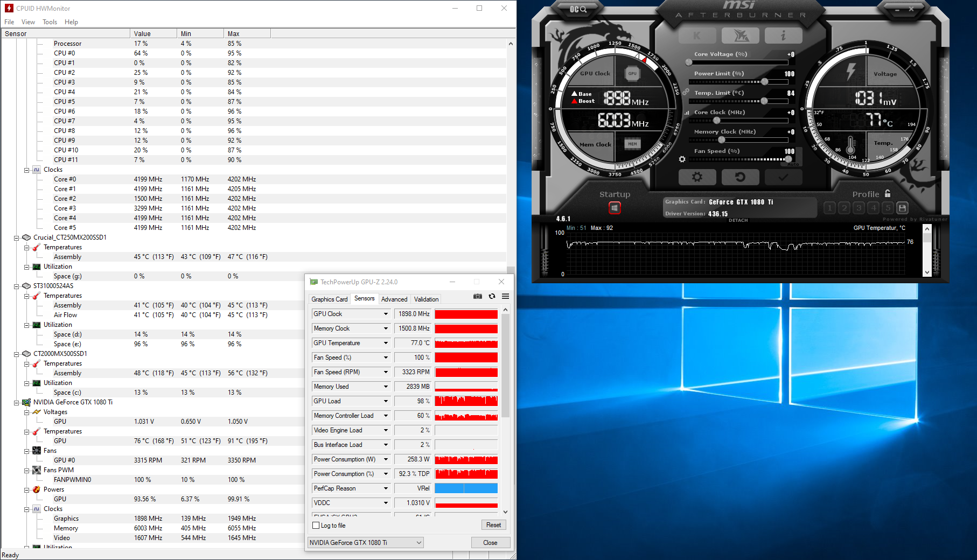
Task: Switch to the Validation tab in GPU-Z
Action: (426, 299)
